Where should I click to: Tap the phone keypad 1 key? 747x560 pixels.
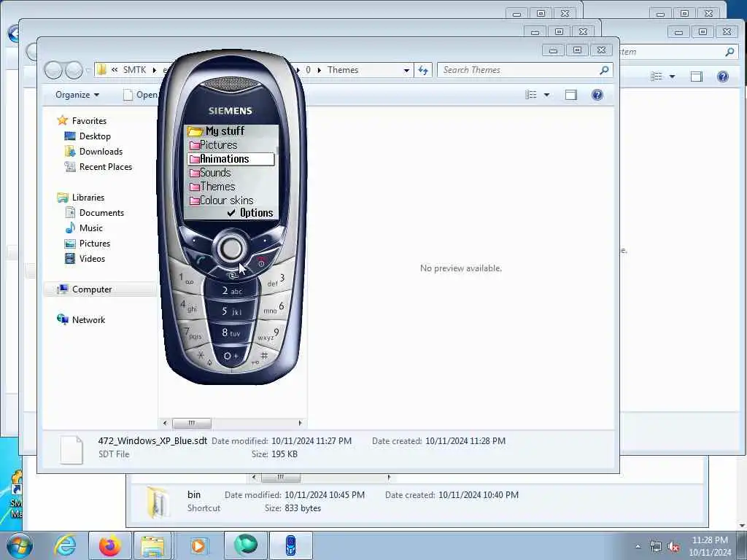186,279
